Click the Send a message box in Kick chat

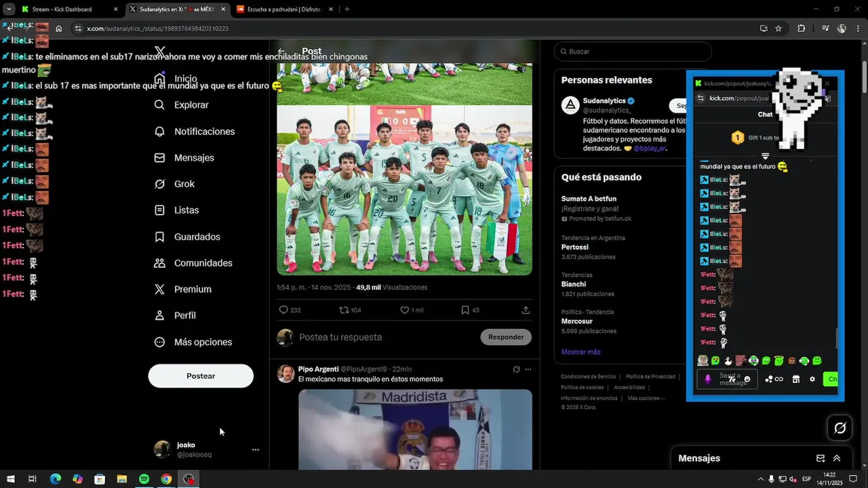pyautogui.click(x=727, y=380)
